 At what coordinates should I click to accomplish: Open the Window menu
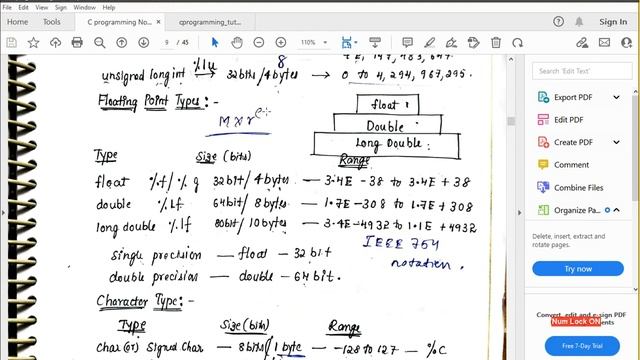pyautogui.click(x=84, y=7)
